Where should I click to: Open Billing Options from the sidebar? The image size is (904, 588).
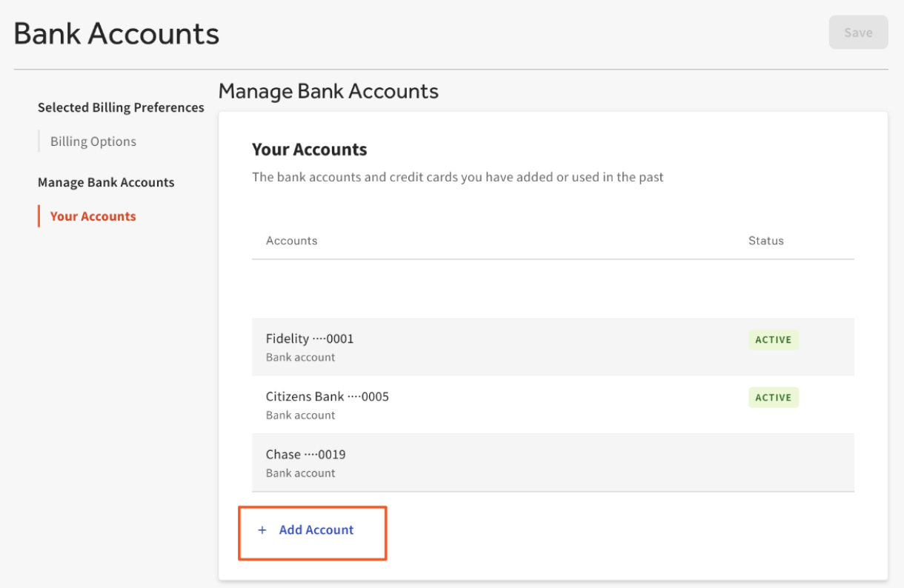pos(93,141)
